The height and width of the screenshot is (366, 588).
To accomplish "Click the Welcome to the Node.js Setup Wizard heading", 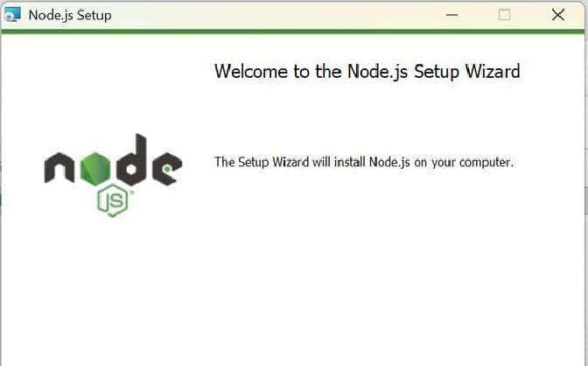I will coord(367,71).
